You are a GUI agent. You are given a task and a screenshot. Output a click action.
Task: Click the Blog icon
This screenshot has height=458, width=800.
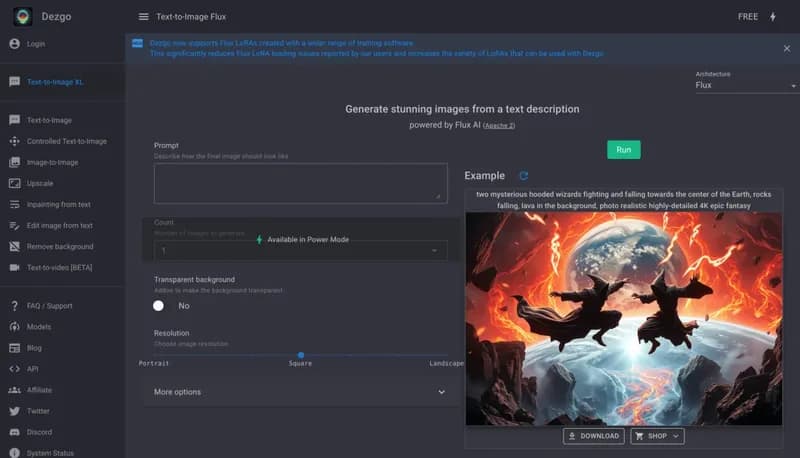coord(14,348)
